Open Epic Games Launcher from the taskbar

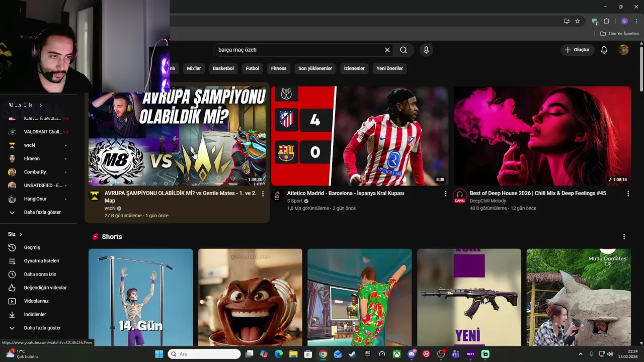coord(367,354)
